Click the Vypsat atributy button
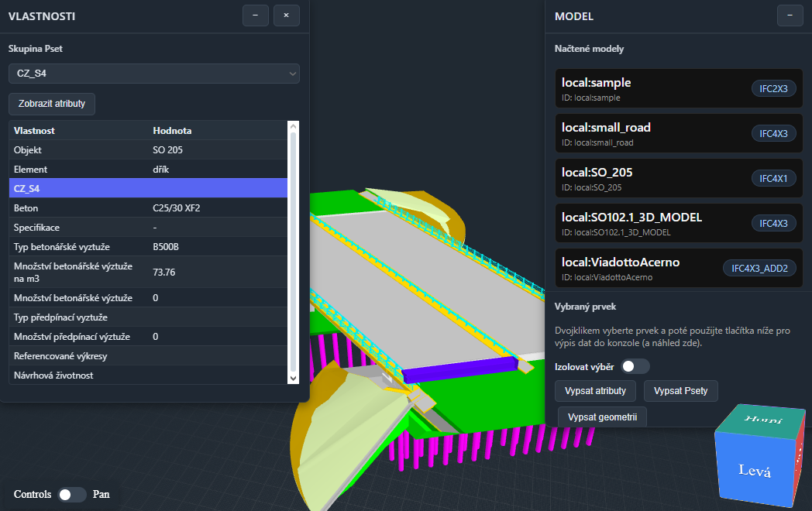Image resolution: width=812 pixels, height=511 pixels. (x=595, y=390)
